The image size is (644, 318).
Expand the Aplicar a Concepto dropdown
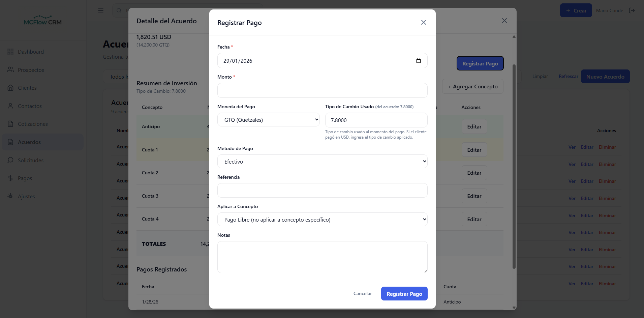[322, 219]
